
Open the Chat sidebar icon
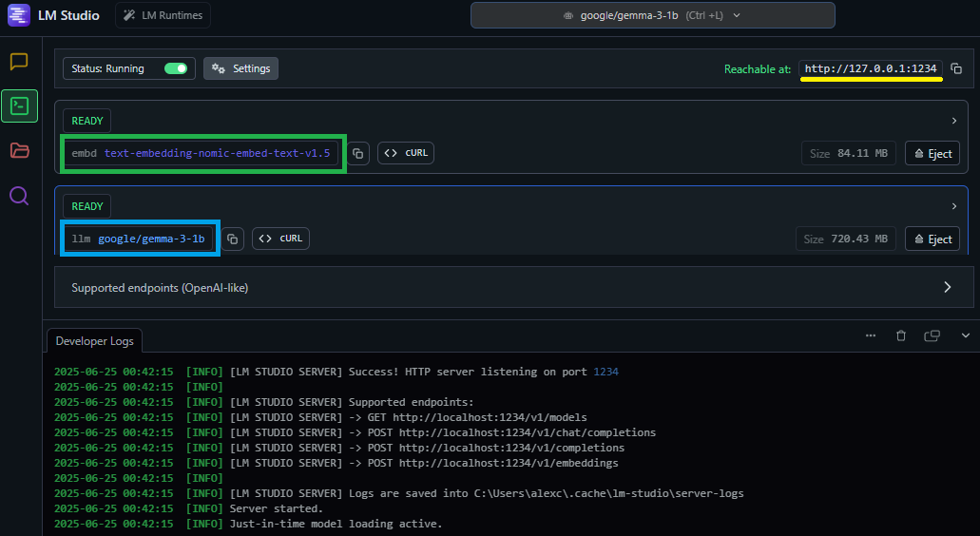[x=19, y=61]
